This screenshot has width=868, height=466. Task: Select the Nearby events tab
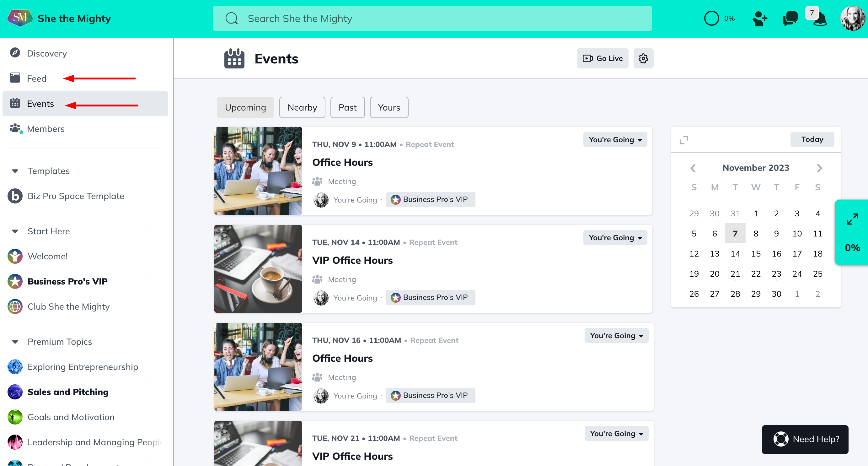coord(302,108)
